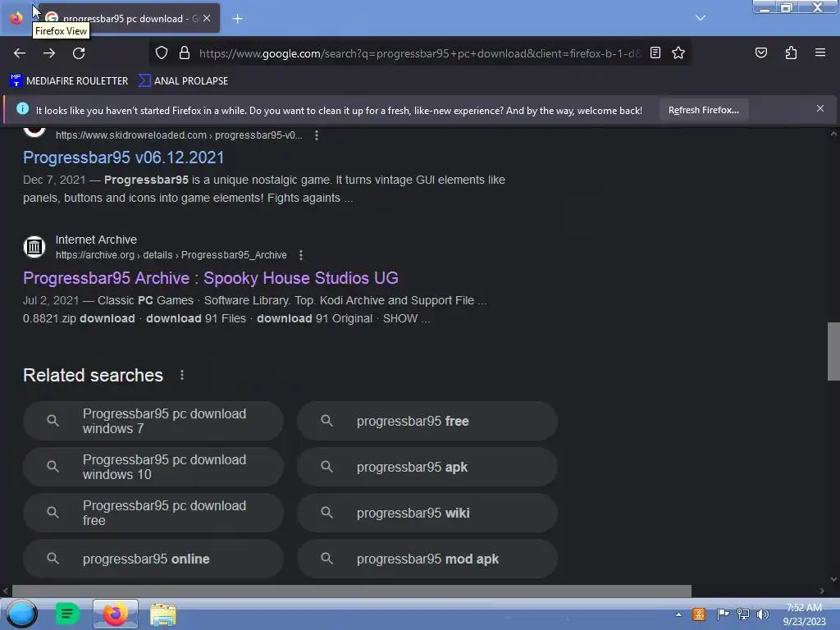
Task: Search Progressbar95 pc download windows 10
Action: pos(153,467)
